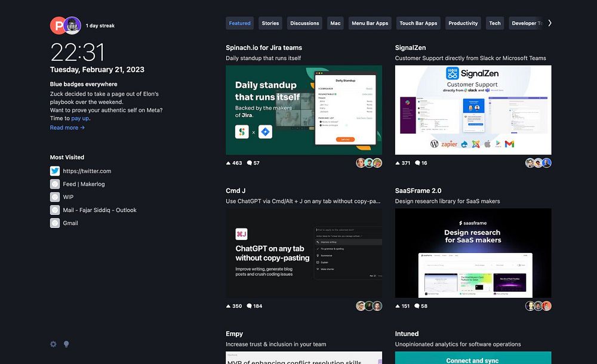Click SignalZen maker avatars group
The image size is (597, 364).
[538, 163]
